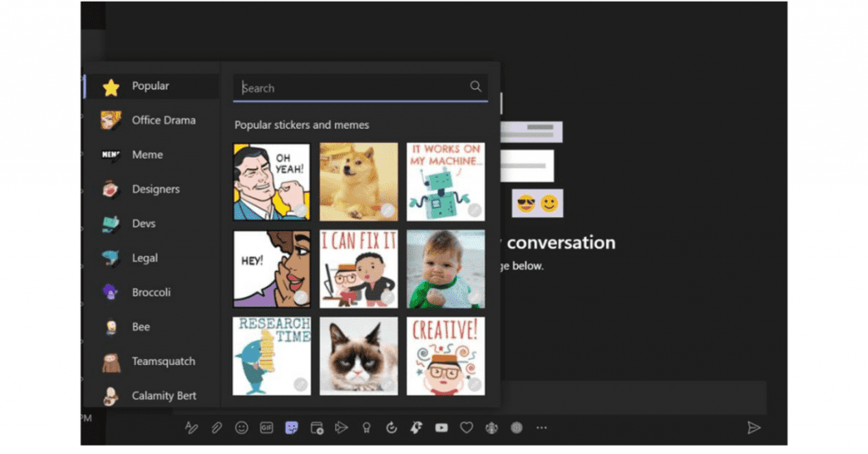Viewport: 868px width, 454px height.
Task: Pick the "I CAN FIX IT" sticker
Action: tap(359, 269)
